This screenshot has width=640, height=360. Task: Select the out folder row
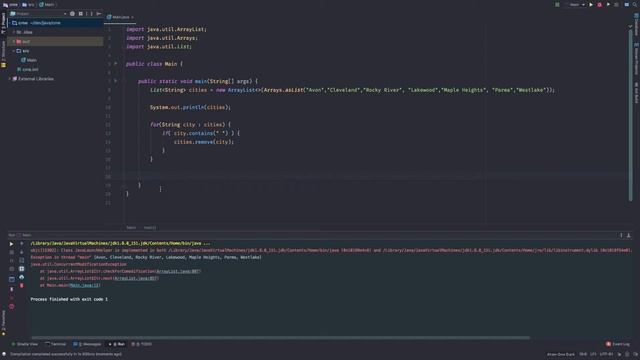[x=55, y=41]
